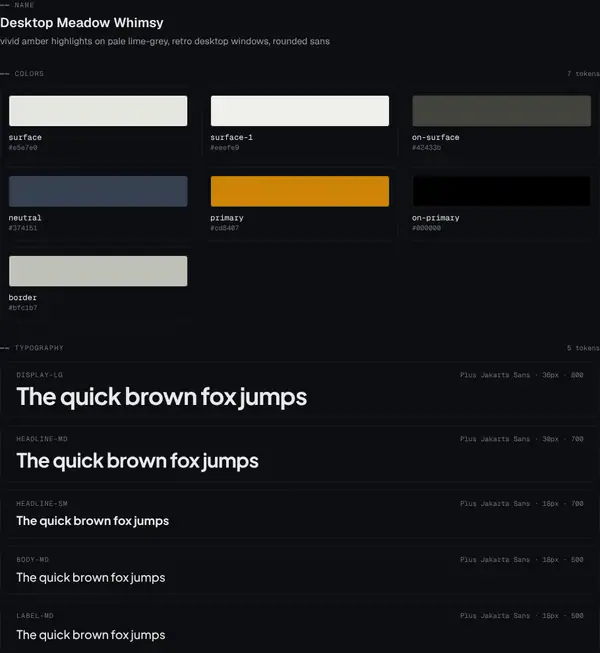Click the 'Desktop Meadow Whimsy' title
This screenshot has width=600, height=653.
[x=82, y=22]
